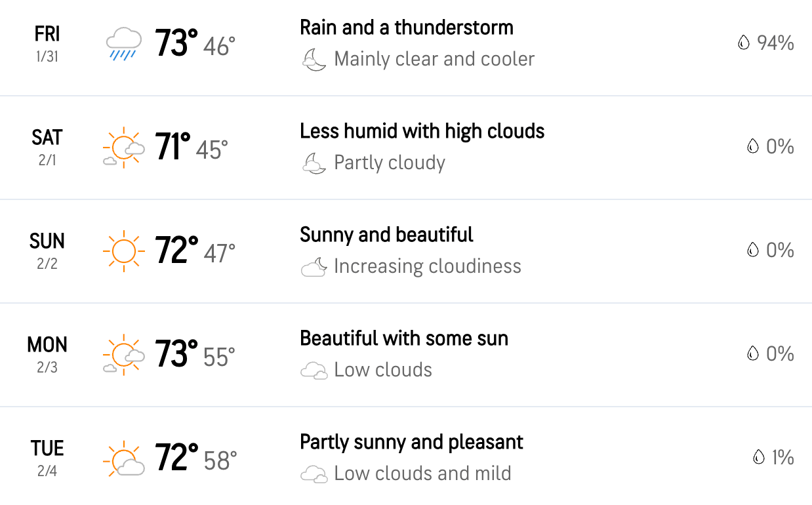This screenshot has width=812, height=505.
Task: Click the sun icon for Sunday 2/2
Action: coord(123,251)
